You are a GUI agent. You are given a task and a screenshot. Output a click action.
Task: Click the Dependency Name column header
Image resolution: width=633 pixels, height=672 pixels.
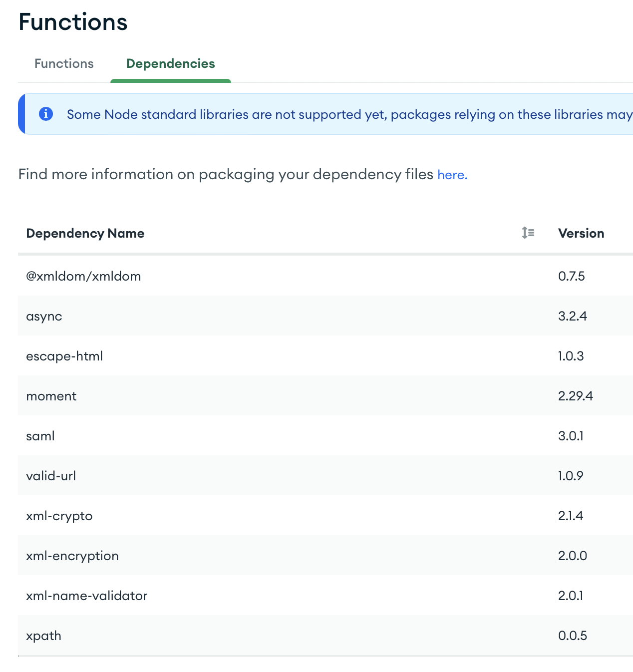(x=85, y=234)
